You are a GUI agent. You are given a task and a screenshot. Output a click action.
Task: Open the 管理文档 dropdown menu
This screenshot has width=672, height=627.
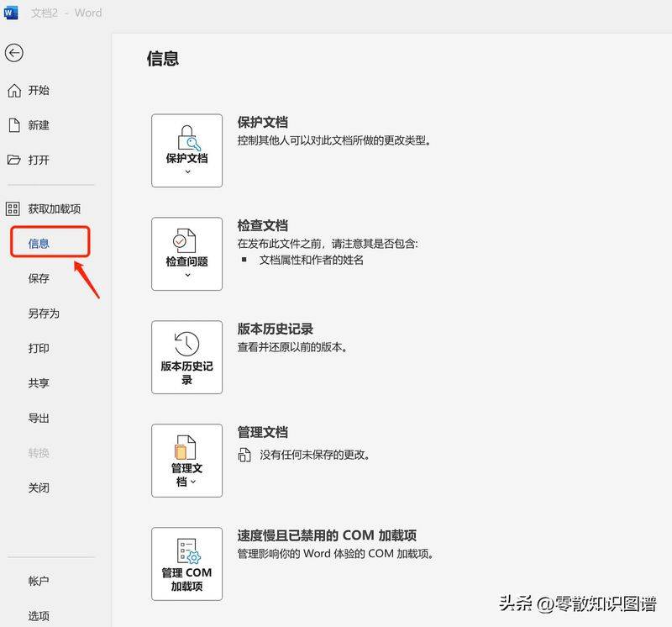click(186, 474)
